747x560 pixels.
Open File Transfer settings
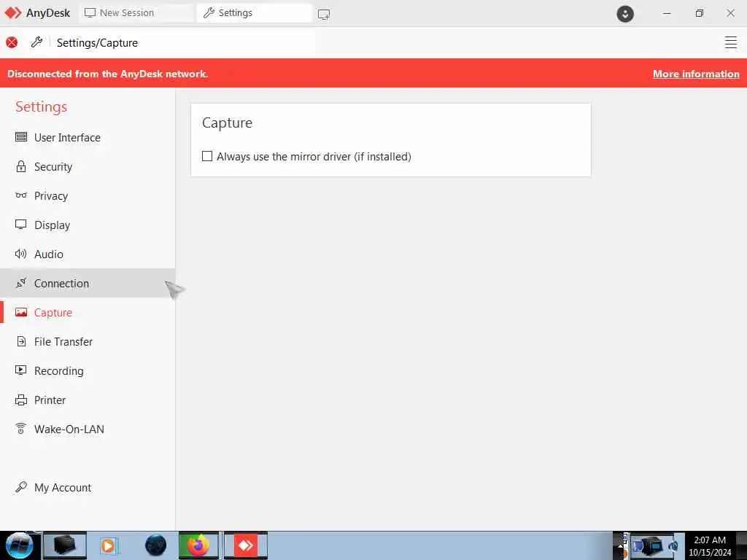88,341
